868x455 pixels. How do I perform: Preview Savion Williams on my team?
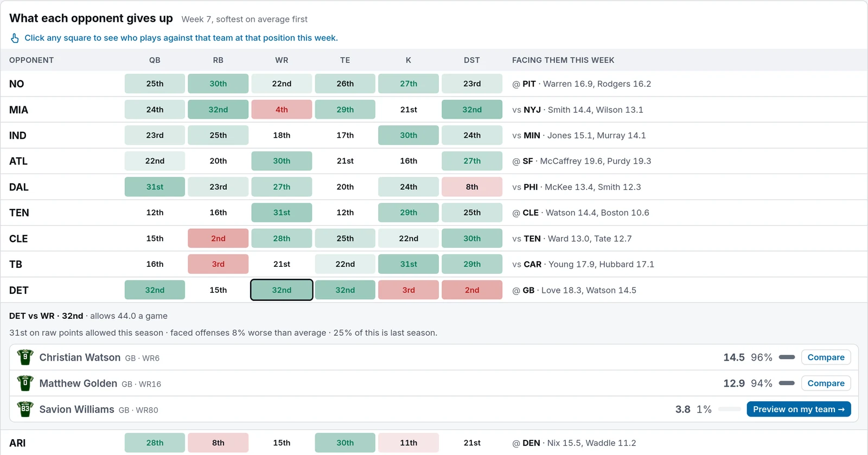click(x=799, y=409)
